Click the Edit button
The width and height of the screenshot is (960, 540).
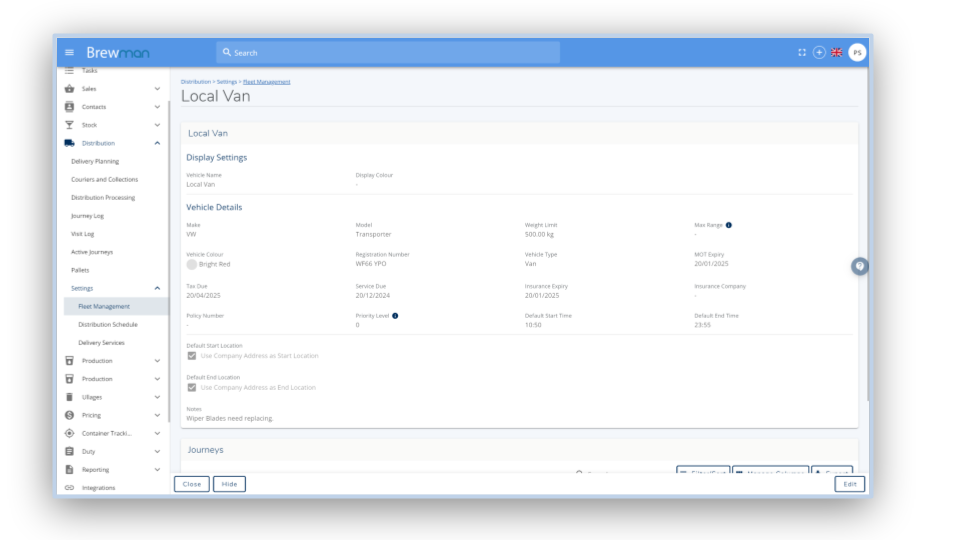[850, 484]
